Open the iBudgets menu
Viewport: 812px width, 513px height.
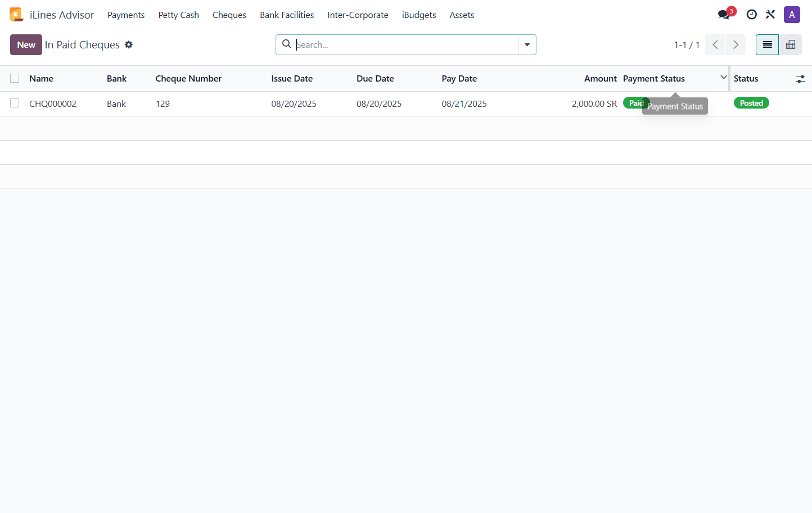[419, 15]
